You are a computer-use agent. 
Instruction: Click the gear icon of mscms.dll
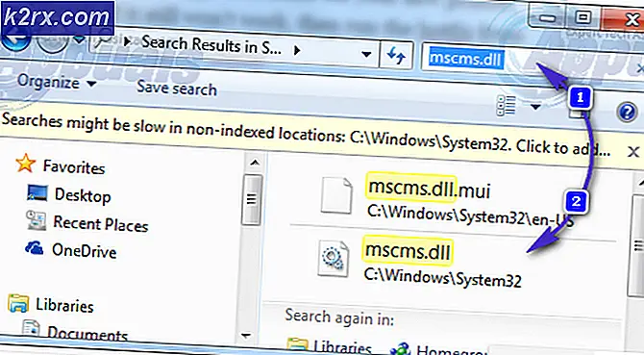pos(334,259)
